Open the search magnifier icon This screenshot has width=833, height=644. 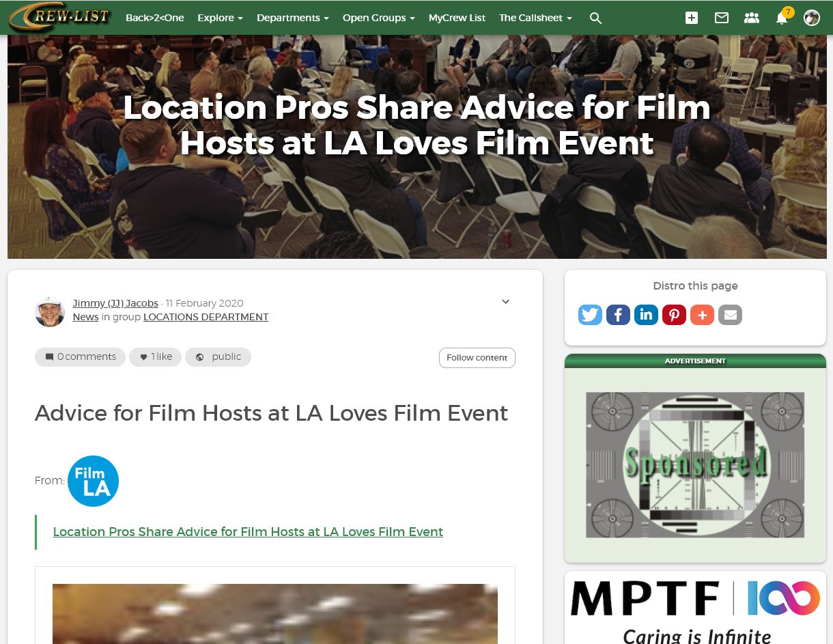coord(595,18)
